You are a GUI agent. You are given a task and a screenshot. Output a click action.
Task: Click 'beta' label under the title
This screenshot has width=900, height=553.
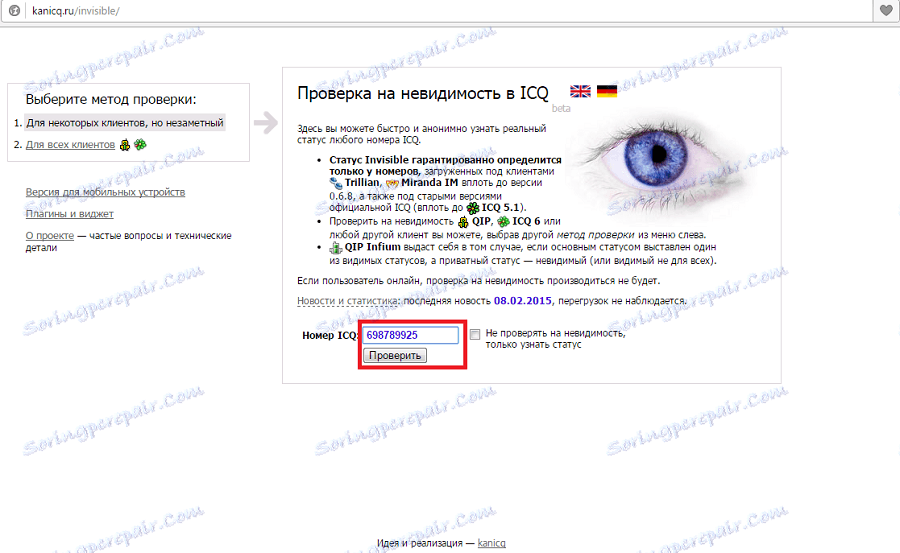561,109
